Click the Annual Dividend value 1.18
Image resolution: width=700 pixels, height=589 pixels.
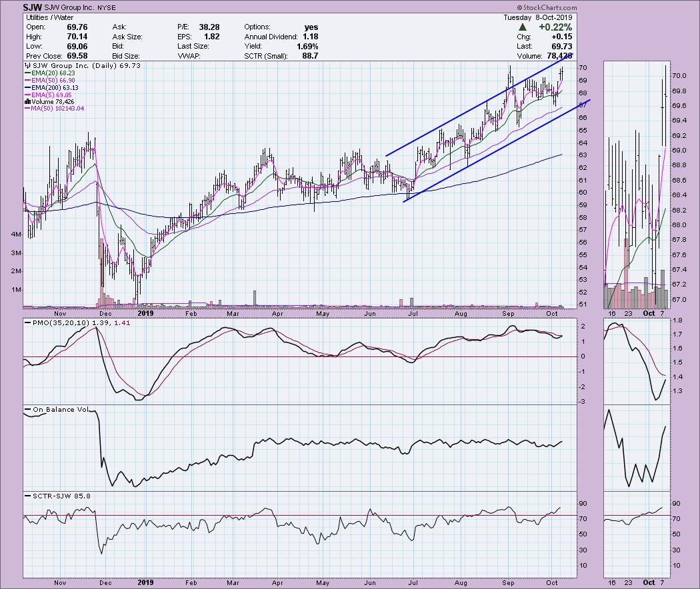(310, 37)
